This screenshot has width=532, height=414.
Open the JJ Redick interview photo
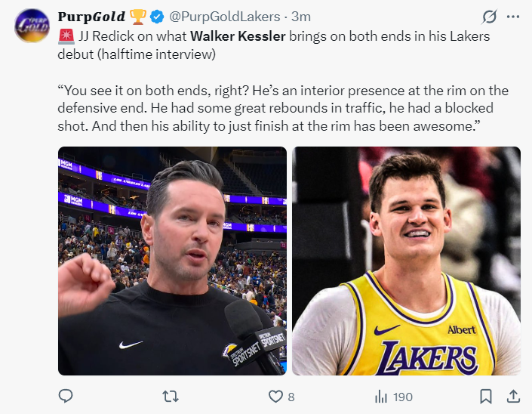(x=172, y=261)
